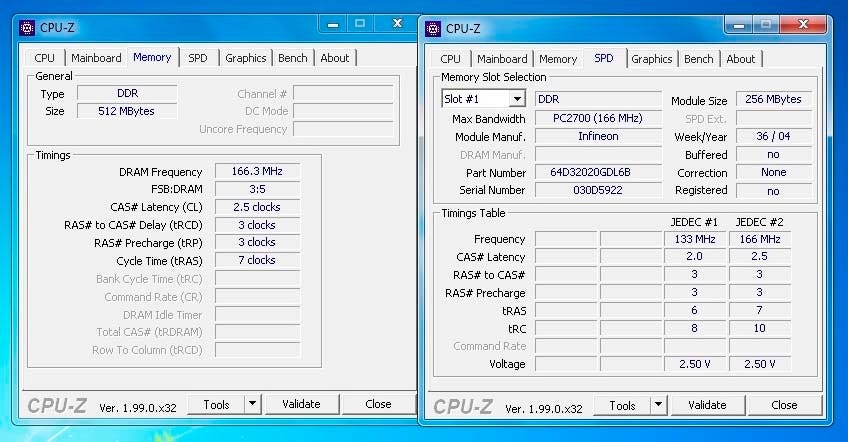Click Serial Number 030D5922 value

598,190
